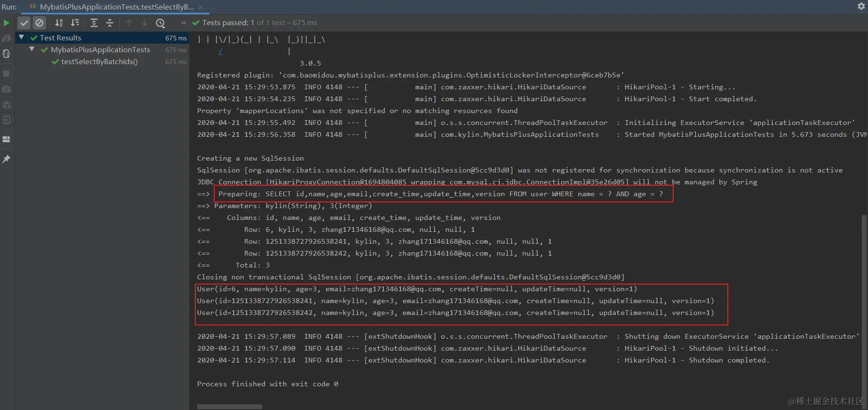Click the "Creating a new SqlSession" line
The image size is (868, 410).
(x=250, y=158)
